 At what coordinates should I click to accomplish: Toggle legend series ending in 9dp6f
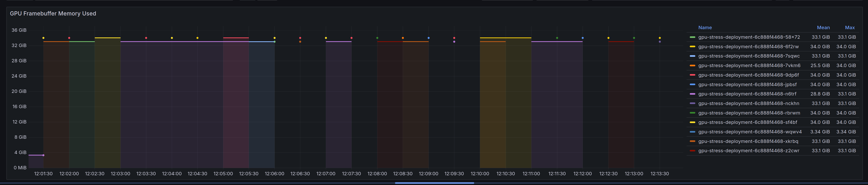[748, 75]
